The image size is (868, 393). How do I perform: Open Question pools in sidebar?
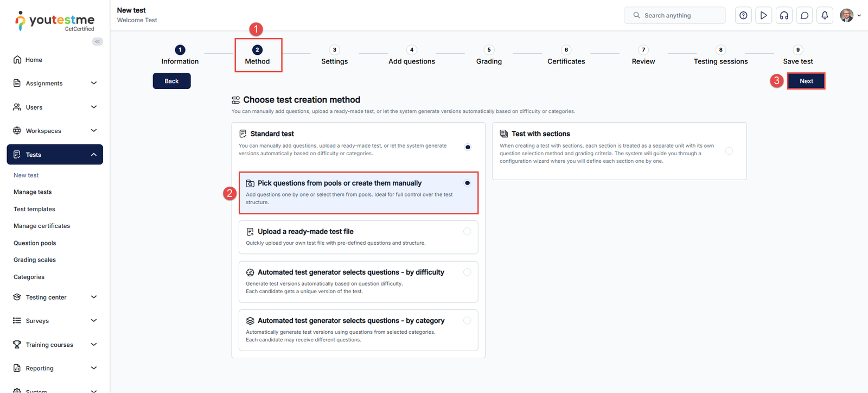pos(35,243)
